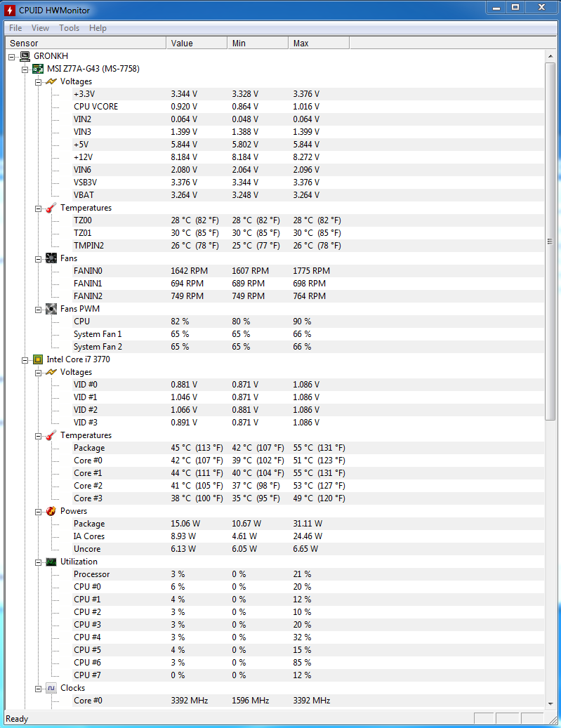Click the Fans section fan icon
The image size is (561, 728).
coord(51,258)
